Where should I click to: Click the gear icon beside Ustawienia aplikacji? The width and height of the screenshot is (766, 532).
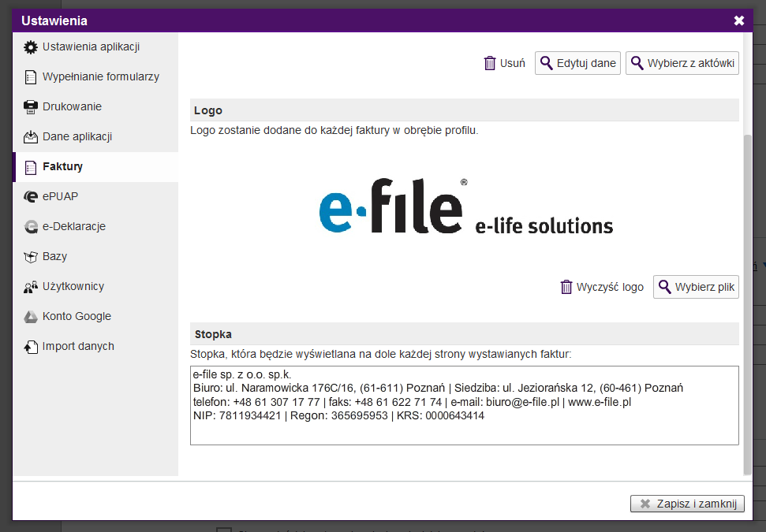[x=30, y=47]
